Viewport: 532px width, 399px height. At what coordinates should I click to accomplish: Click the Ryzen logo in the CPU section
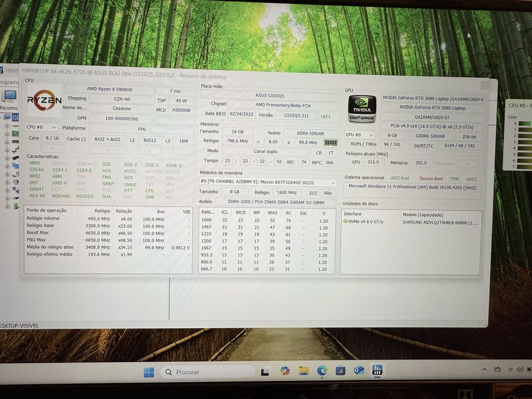tap(44, 100)
